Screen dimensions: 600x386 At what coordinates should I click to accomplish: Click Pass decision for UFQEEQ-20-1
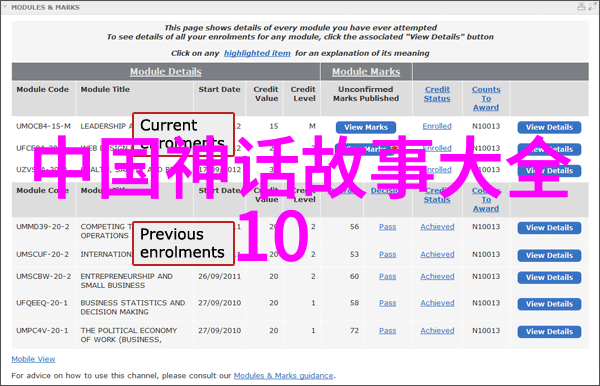click(388, 303)
